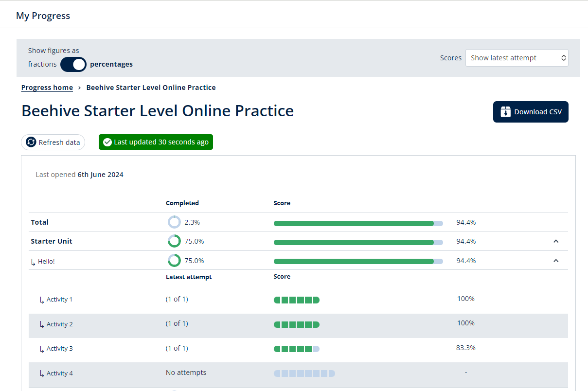
Task: Click the My Progress page heading
Action: 43,16
